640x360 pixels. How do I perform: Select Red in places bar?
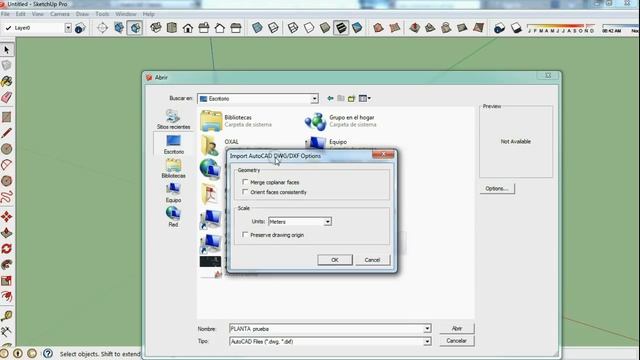[173, 217]
